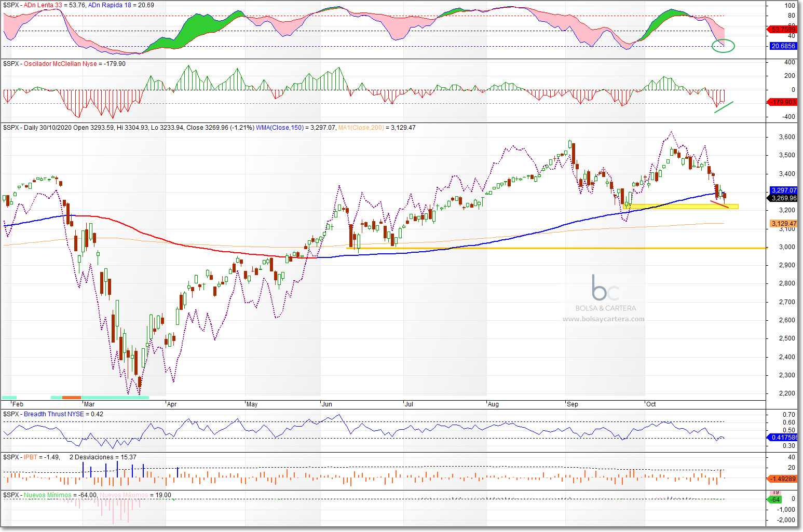Click the 3,600 price axis label
The image size is (803, 532).
click(787, 137)
